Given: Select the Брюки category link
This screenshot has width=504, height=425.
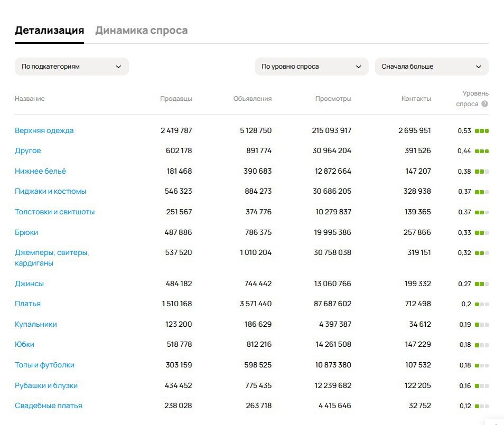Looking at the screenshot, I should (26, 233).
